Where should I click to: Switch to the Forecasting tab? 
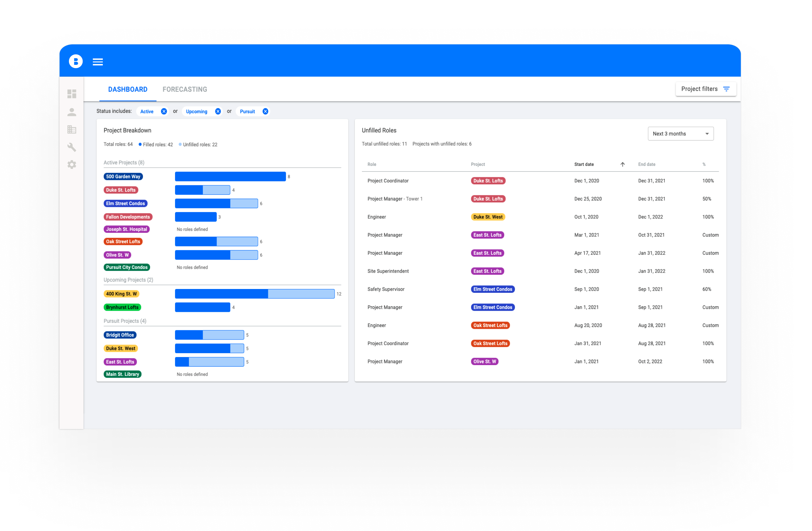pyautogui.click(x=185, y=89)
